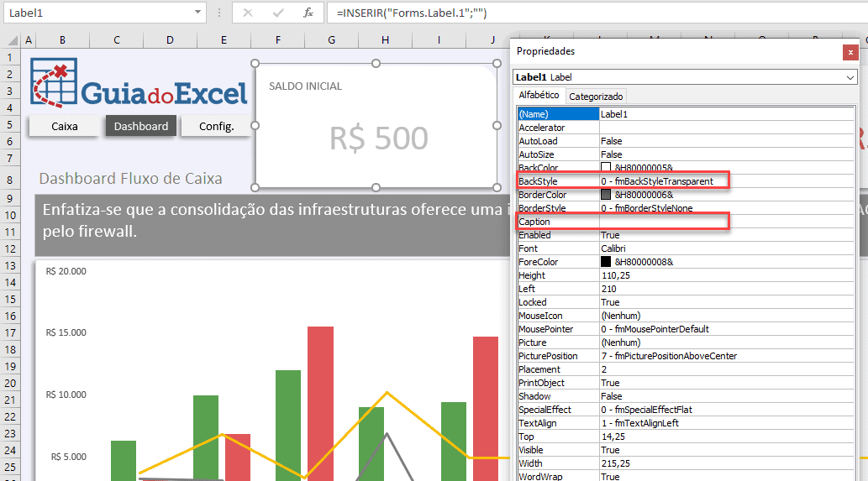The image size is (868, 481).
Task: Click the Height value 110,25
Action: point(726,275)
